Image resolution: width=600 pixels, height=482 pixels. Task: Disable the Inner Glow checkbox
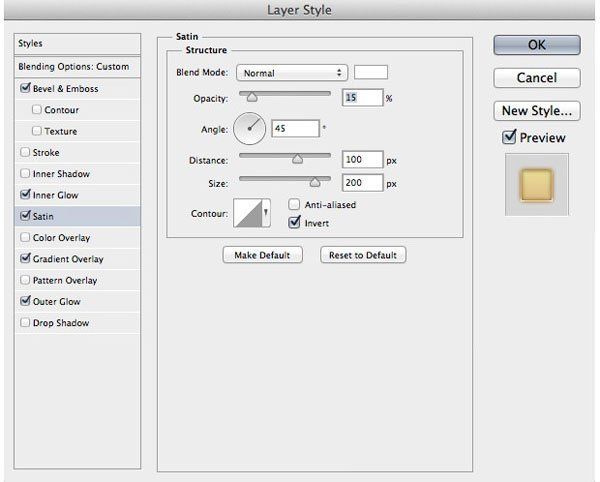click(25, 194)
